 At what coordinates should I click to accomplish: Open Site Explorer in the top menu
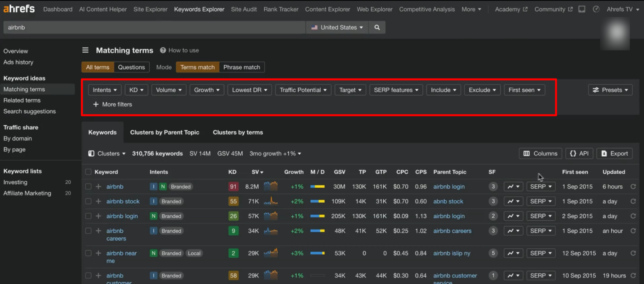tap(151, 9)
